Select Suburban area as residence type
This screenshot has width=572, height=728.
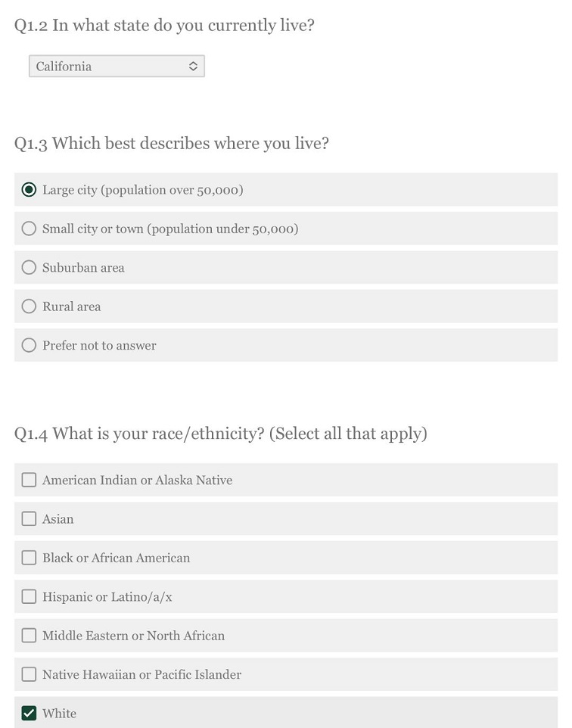[x=29, y=267]
